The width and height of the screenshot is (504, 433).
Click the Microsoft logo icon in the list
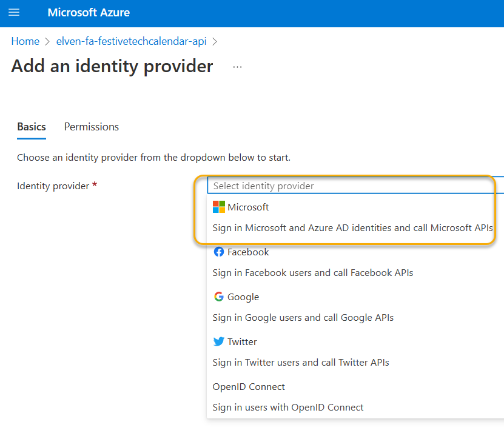(x=218, y=207)
